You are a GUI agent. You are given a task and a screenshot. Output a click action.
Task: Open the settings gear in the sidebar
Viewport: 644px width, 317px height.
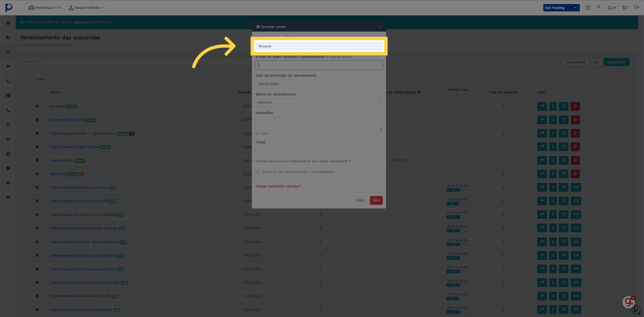[8, 183]
